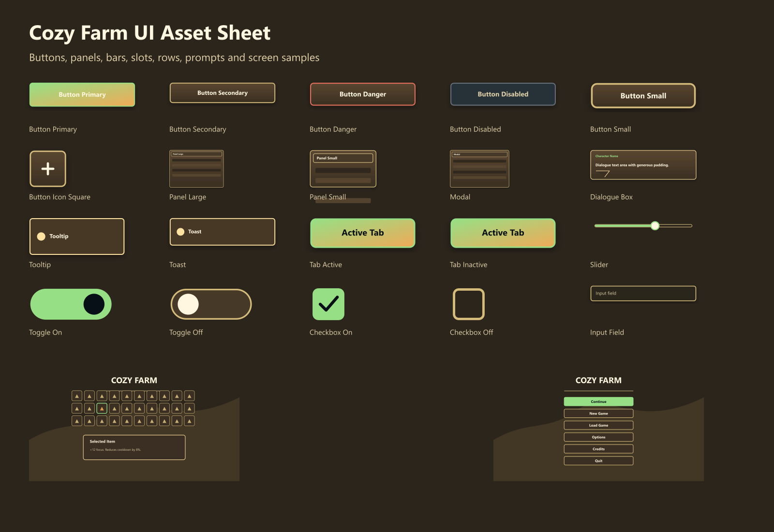Click the Button Secondary
This screenshot has height=532, width=774.
[223, 93]
